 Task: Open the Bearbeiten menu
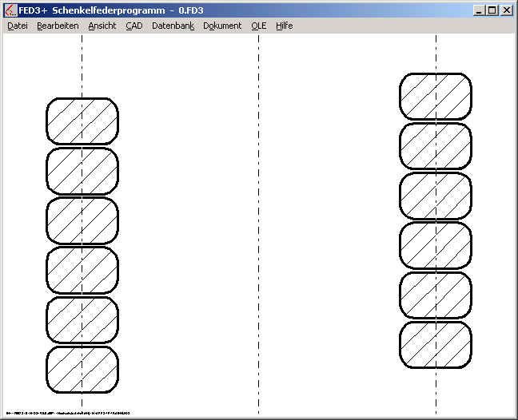[x=58, y=26]
